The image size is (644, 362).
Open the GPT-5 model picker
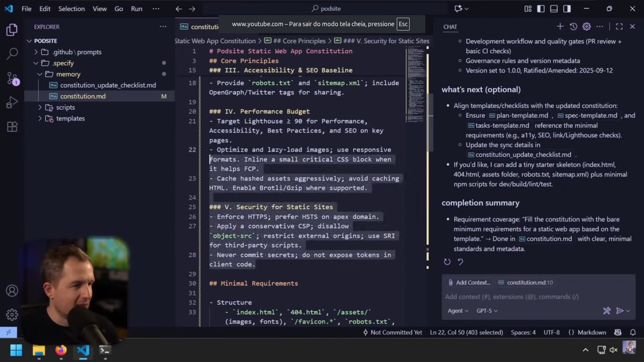click(x=487, y=311)
